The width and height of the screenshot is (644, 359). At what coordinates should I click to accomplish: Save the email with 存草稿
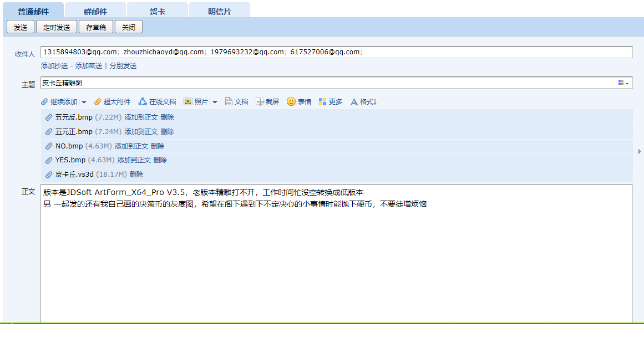tap(96, 27)
